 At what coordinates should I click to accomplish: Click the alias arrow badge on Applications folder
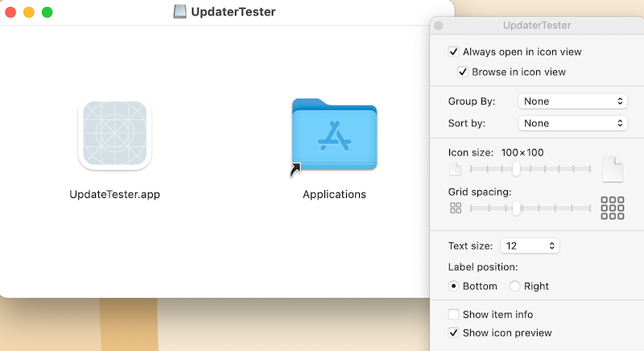tap(295, 170)
